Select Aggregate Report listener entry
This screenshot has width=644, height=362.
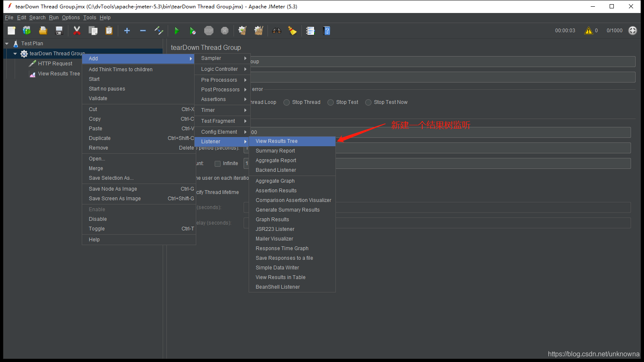[292, 160]
